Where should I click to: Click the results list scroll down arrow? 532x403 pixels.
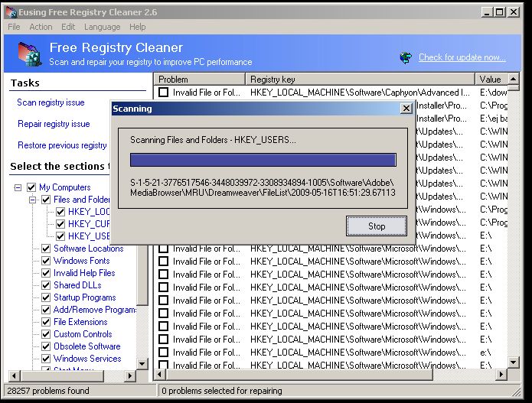514,362
